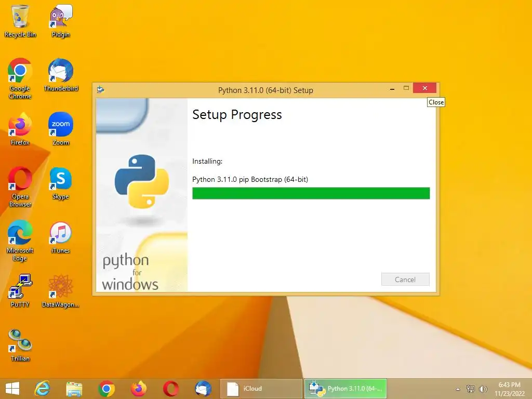Select the Thunderbird desktop shortcut

61,75
